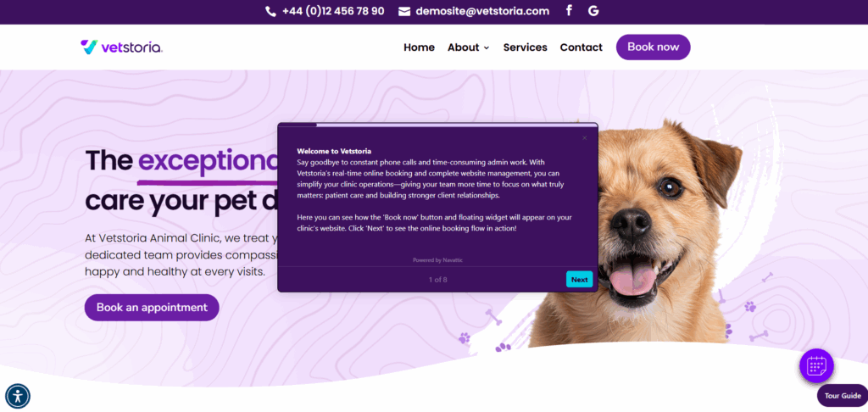This screenshot has height=412, width=868.
Task: Open the accessibility options icon
Action: (x=18, y=396)
